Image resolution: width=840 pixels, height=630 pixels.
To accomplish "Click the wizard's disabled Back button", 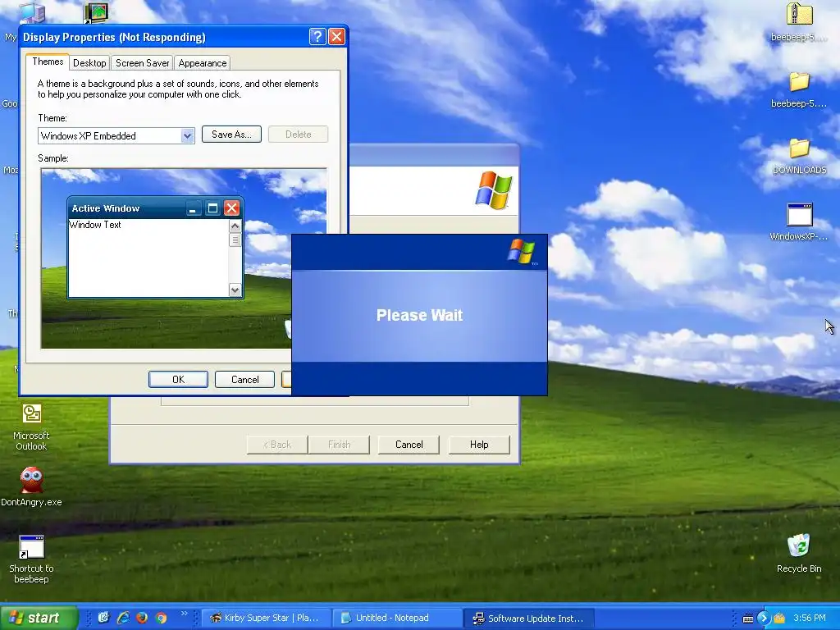I will tap(277, 445).
